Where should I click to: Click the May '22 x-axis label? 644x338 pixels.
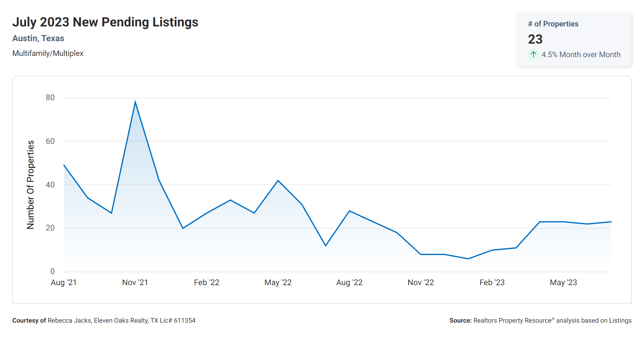[x=278, y=282]
